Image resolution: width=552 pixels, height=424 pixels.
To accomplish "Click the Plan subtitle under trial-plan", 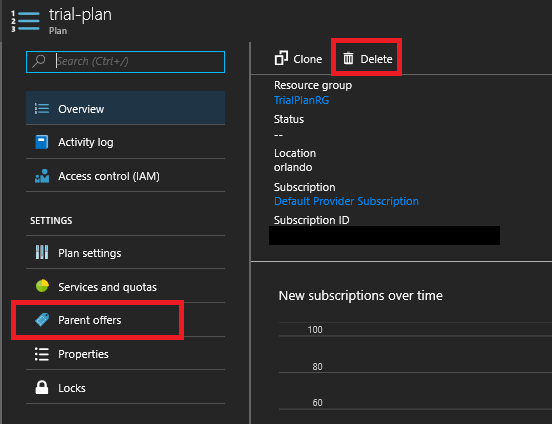I will [x=58, y=31].
